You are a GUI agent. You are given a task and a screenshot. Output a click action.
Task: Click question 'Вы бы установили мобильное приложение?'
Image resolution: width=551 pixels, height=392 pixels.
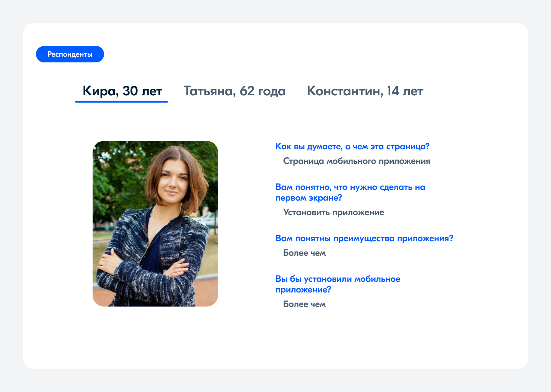[x=337, y=279]
